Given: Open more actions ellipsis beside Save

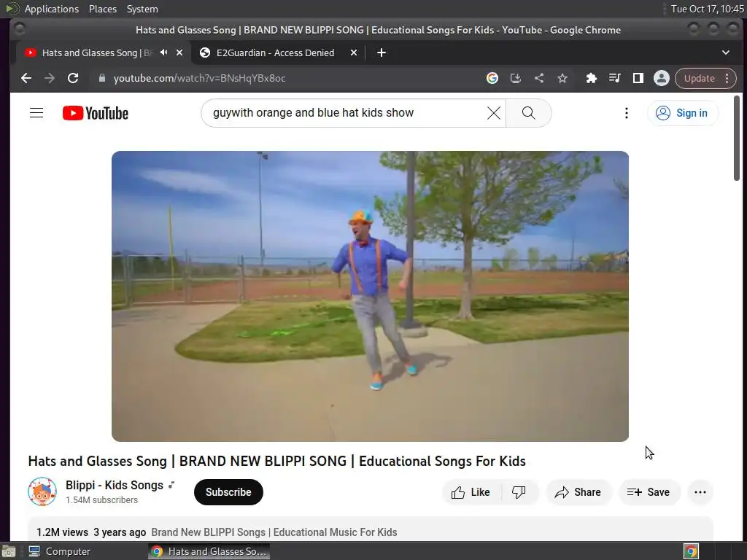Looking at the screenshot, I should [x=700, y=492].
